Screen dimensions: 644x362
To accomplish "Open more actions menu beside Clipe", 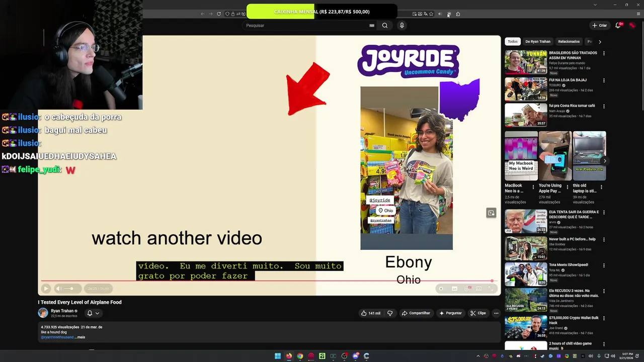I will tap(496, 313).
